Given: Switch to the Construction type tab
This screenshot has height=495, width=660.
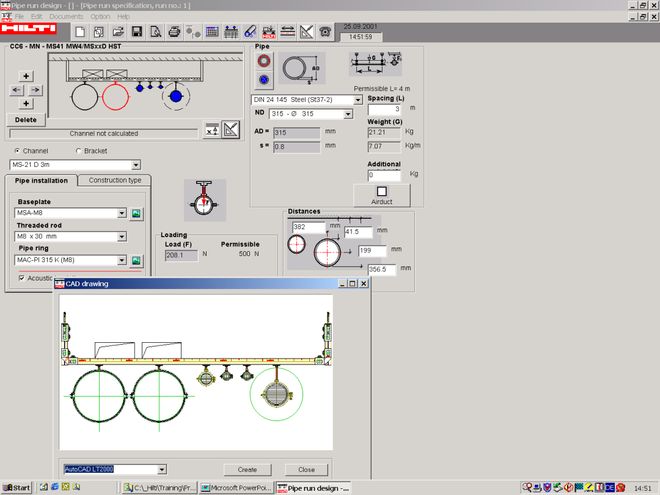Looking at the screenshot, I should pos(115,180).
